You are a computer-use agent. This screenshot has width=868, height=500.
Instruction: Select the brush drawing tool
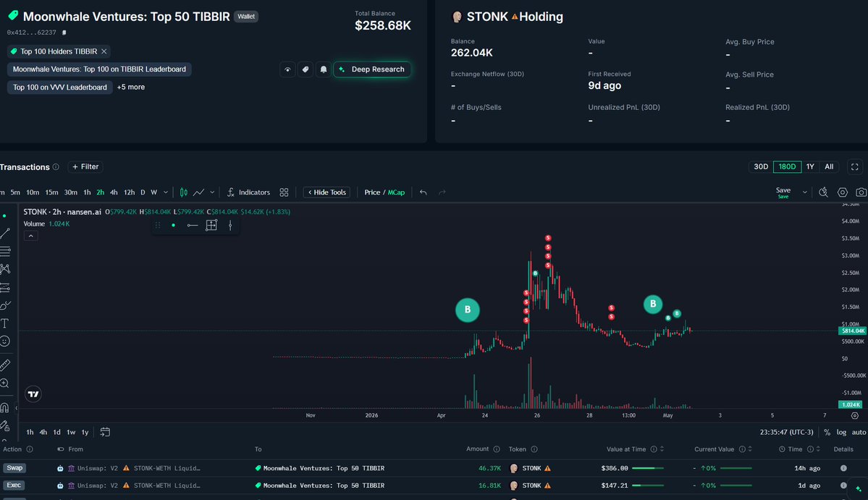click(5, 305)
